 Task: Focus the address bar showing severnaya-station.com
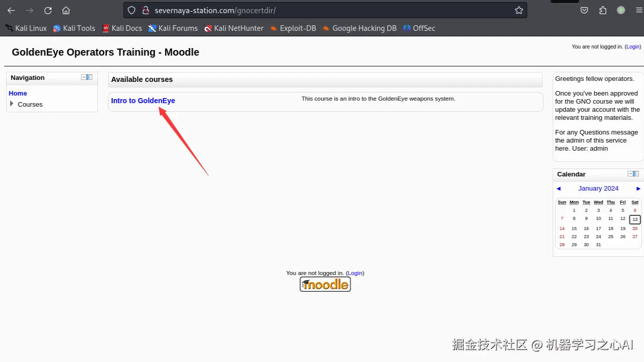tap(325, 10)
